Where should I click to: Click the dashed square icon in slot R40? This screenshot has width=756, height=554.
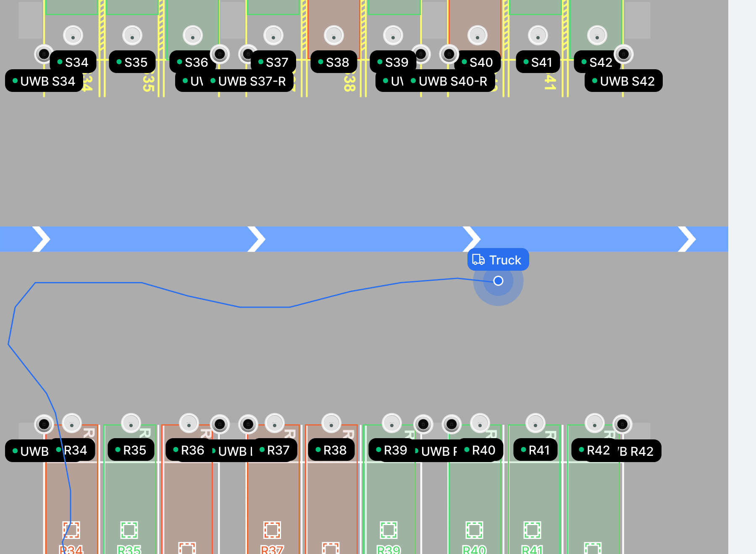tap(474, 530)
